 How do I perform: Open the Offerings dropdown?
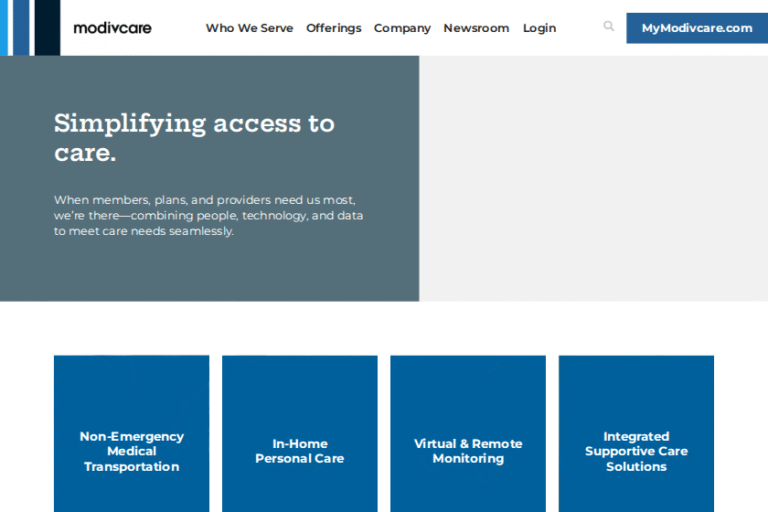[333, 28]
